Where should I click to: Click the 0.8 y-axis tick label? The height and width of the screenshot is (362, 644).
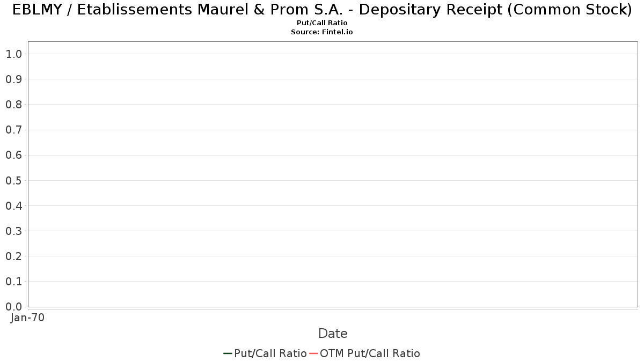point(13,105)
